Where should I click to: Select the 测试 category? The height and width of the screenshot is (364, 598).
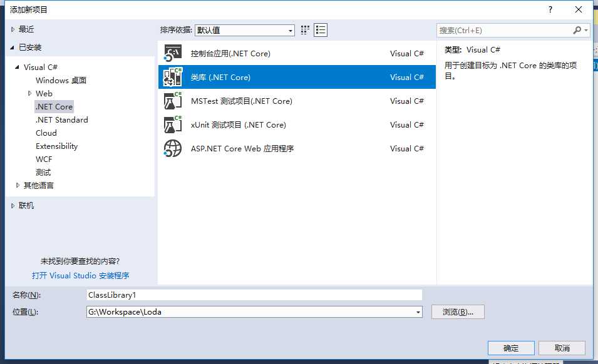[43, 173]
